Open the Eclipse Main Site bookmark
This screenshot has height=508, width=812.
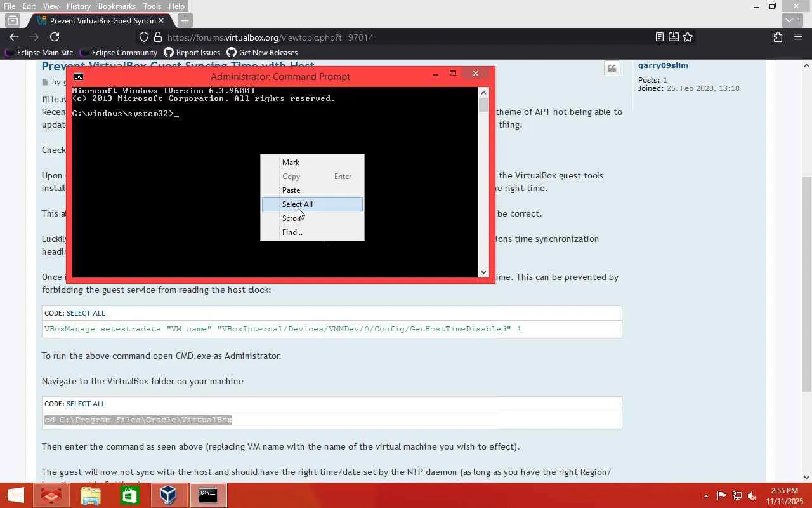[39, 53]
